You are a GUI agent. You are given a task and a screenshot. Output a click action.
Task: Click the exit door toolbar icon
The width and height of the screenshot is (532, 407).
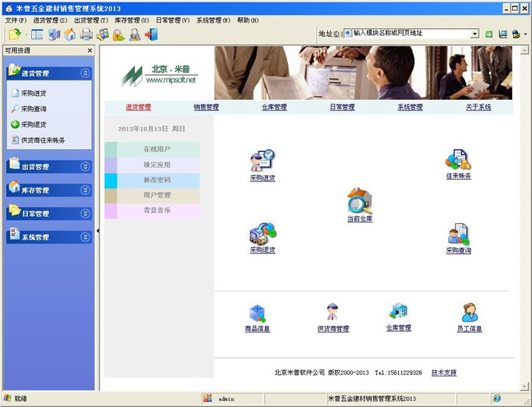(x=152, y=35)
